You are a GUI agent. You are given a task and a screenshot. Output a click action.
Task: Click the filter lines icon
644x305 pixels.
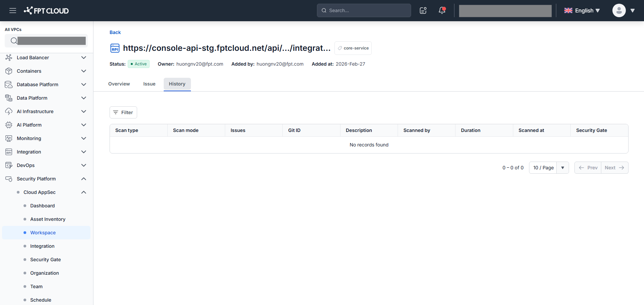click(116, 112)
